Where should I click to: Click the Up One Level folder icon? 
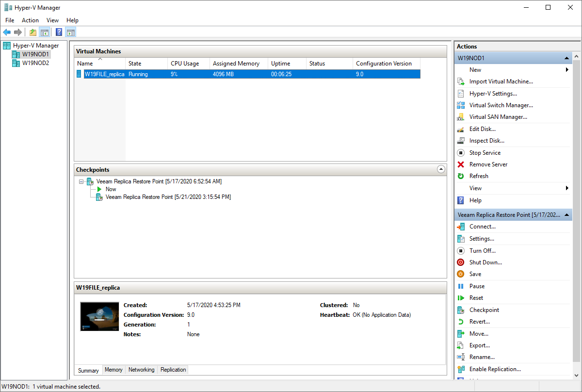click(x=33, y=33)
